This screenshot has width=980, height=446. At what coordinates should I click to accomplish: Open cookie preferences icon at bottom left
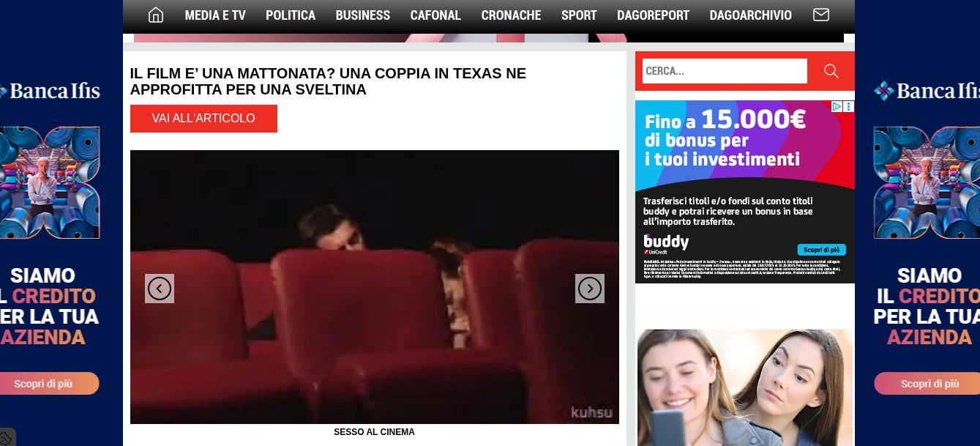tap(7, 438)
